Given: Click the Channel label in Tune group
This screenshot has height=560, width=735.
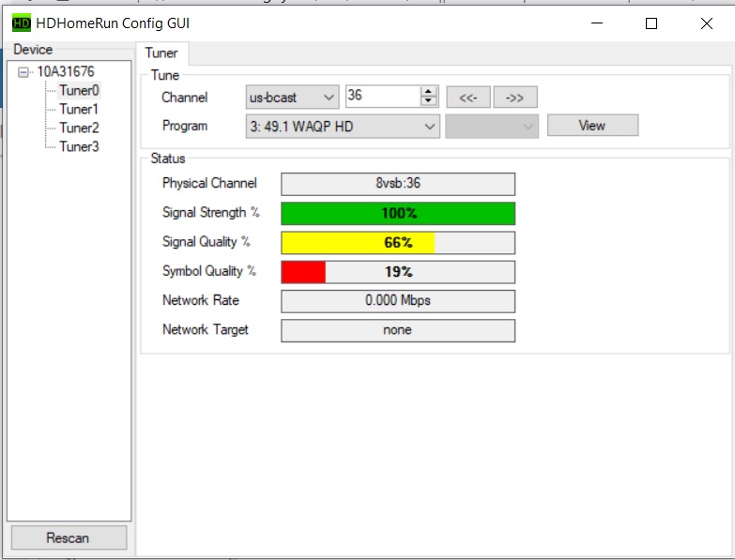Looking at the screenshot, I should [x=185, y=98].
